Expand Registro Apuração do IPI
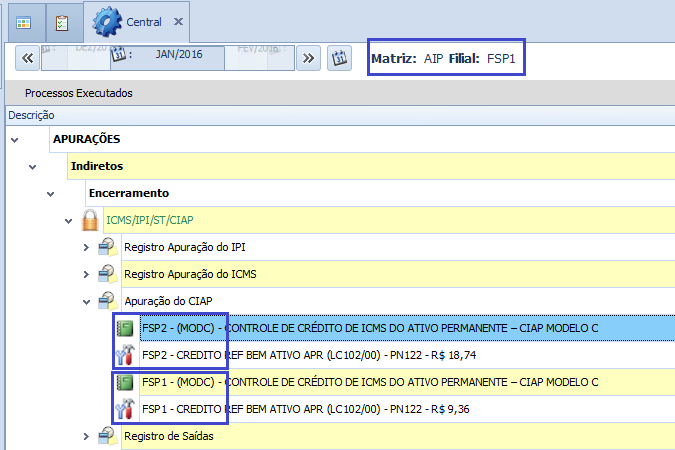 point(88,247)
